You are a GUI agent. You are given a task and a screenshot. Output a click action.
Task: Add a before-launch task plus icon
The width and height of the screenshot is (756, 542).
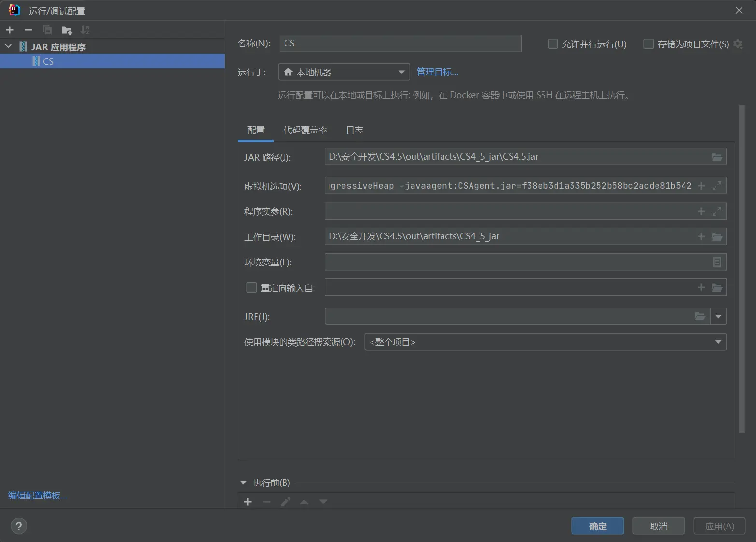click(x=248, y=502)
